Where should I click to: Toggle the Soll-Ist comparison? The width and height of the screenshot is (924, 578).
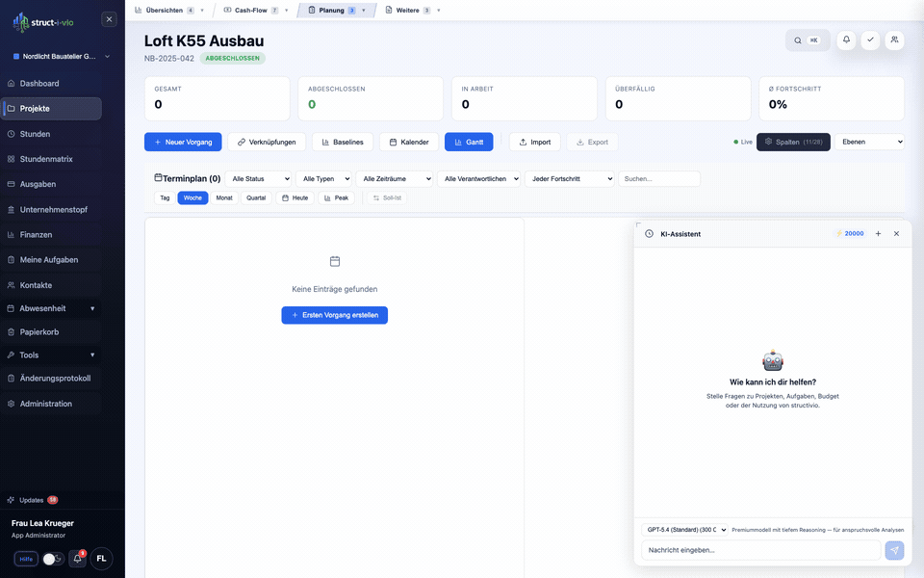(387, 197)
